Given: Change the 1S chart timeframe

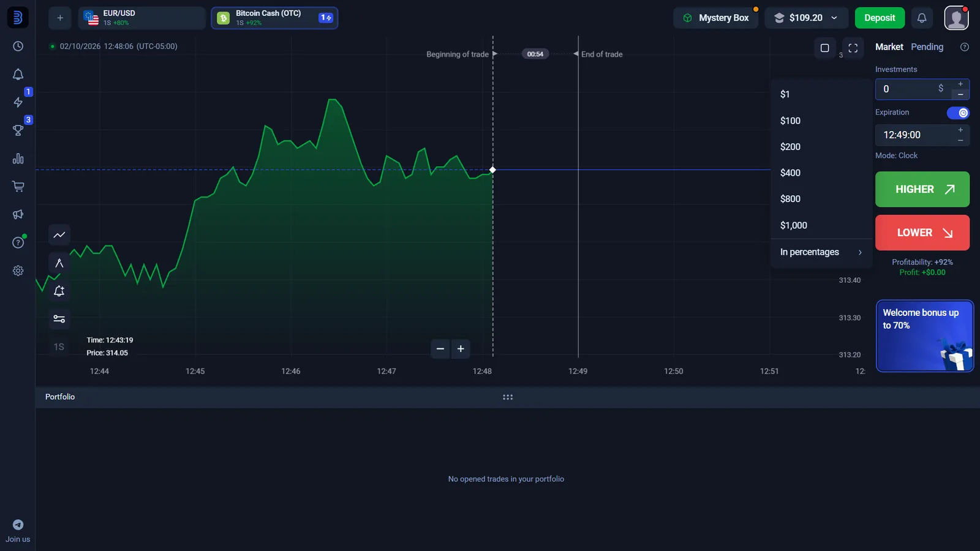Looking at the screenshot, I should coord(59,347).
